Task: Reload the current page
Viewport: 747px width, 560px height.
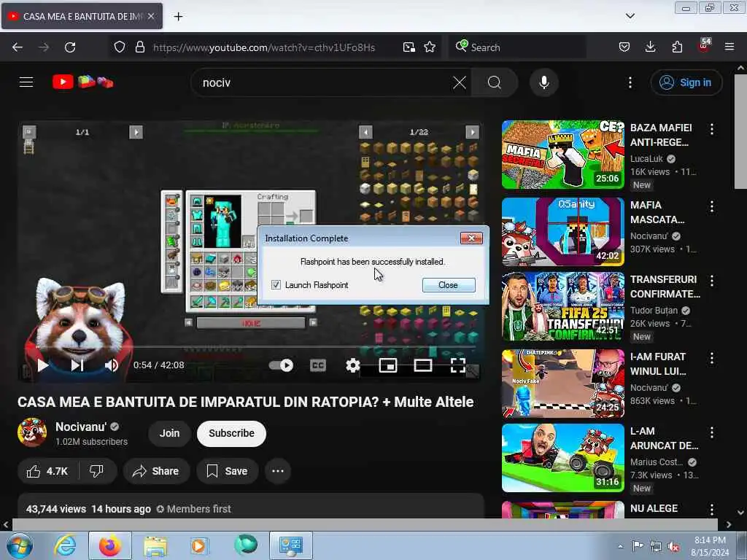Action: 70,47
